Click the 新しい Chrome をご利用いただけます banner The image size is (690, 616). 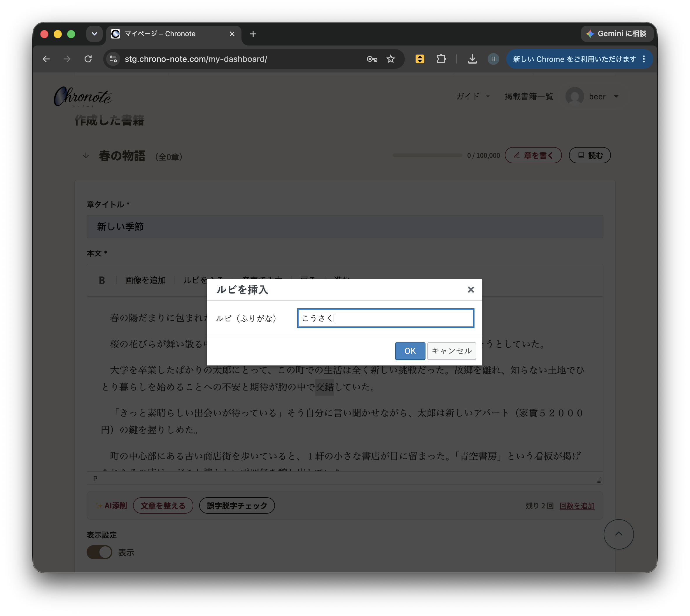point(574,59)
